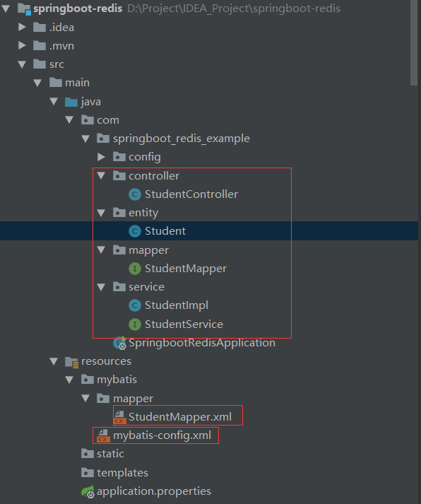Select the StudentService interface name
Screen dimensions: 421x504
click(184, 324)
